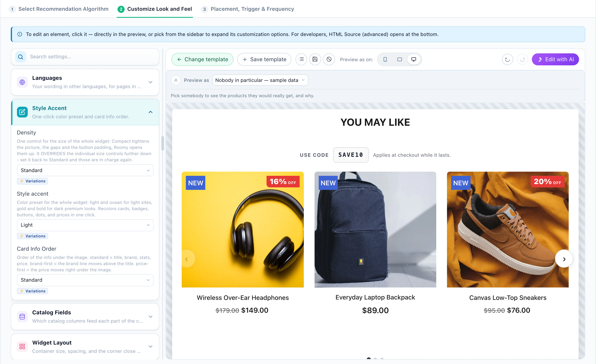Open Placement, Trigger & Frequency step tab
Image resolution: width=596 pixels, height=364 pixels.
(248, 9)
